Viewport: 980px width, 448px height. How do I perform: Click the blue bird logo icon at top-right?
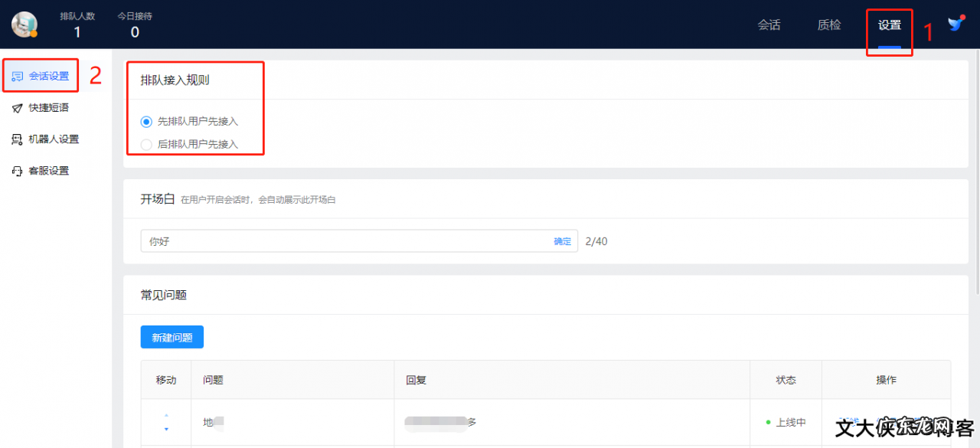tap(955, 24)
